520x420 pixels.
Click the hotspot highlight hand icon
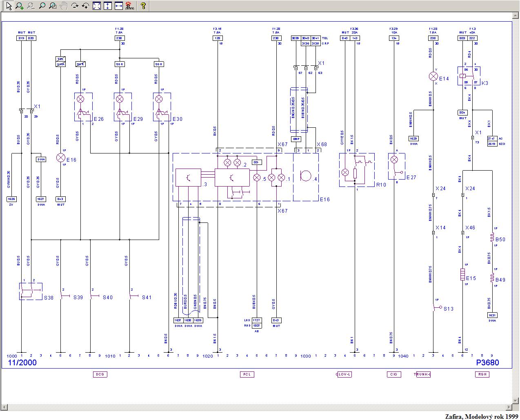tap(129, 6)
